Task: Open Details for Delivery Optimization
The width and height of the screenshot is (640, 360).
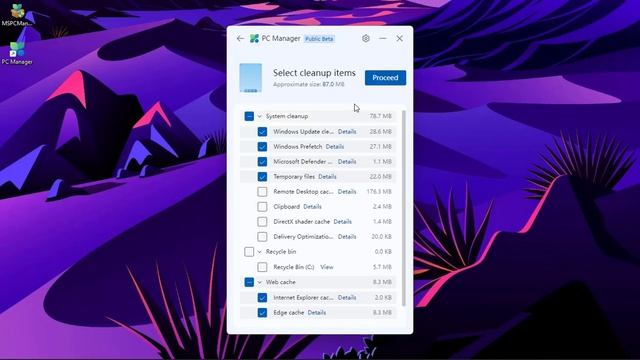Action: tap(347, 237)
